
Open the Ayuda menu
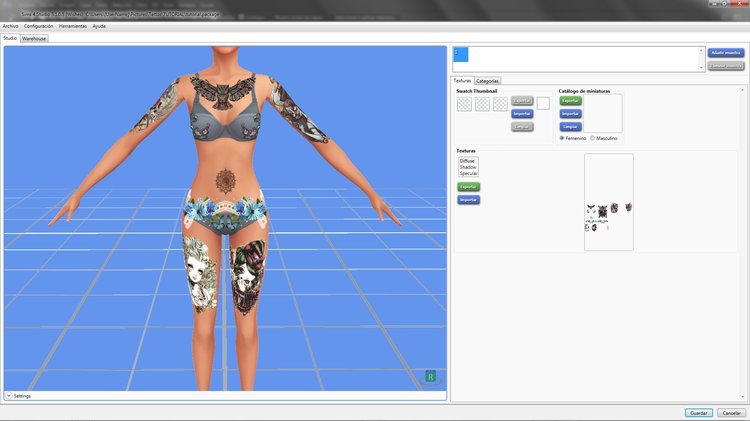[99, 26]
